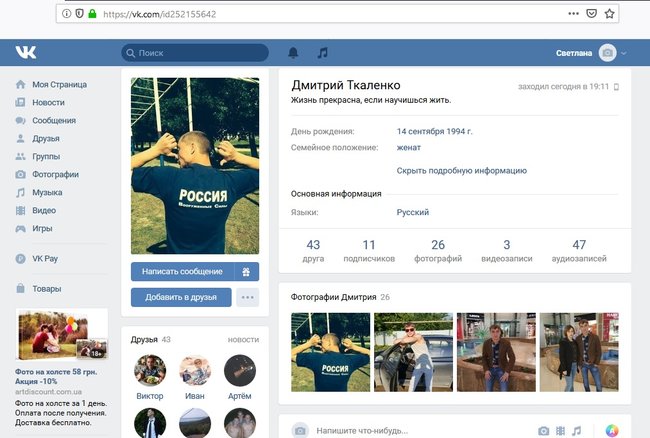Click the Написать сообщение button
650x438 pixels.
(x=182, y=271)
